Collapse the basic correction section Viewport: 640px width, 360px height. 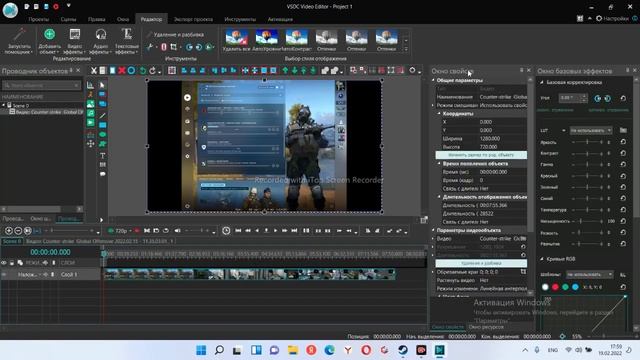point(542,82)
